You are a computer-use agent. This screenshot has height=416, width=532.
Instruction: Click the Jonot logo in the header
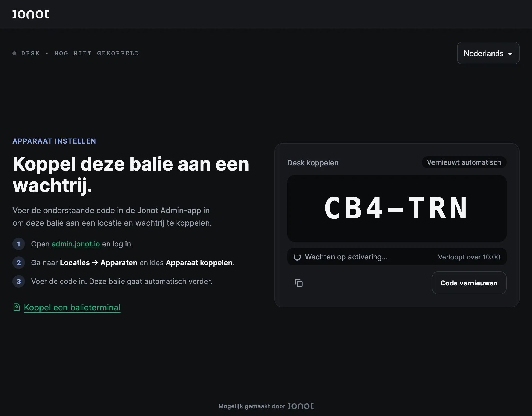[31, 14]
